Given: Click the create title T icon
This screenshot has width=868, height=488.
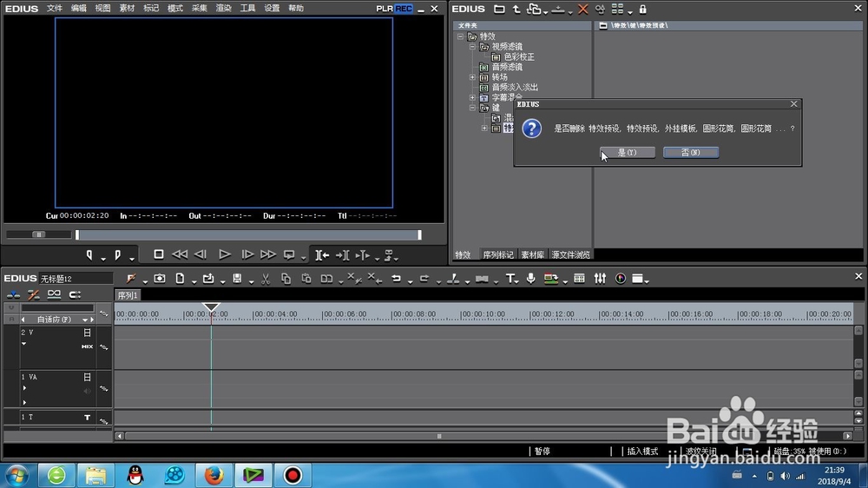Looking at the screenshot, I should 510,278.
